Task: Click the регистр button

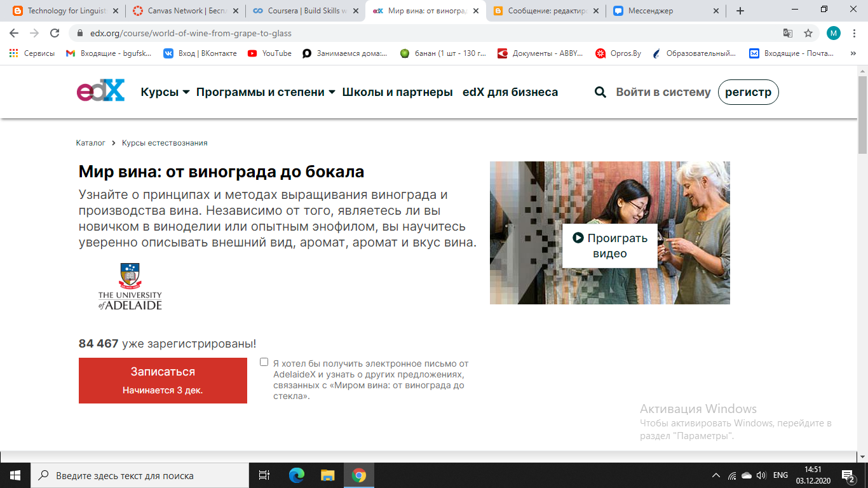Action: 748,92
